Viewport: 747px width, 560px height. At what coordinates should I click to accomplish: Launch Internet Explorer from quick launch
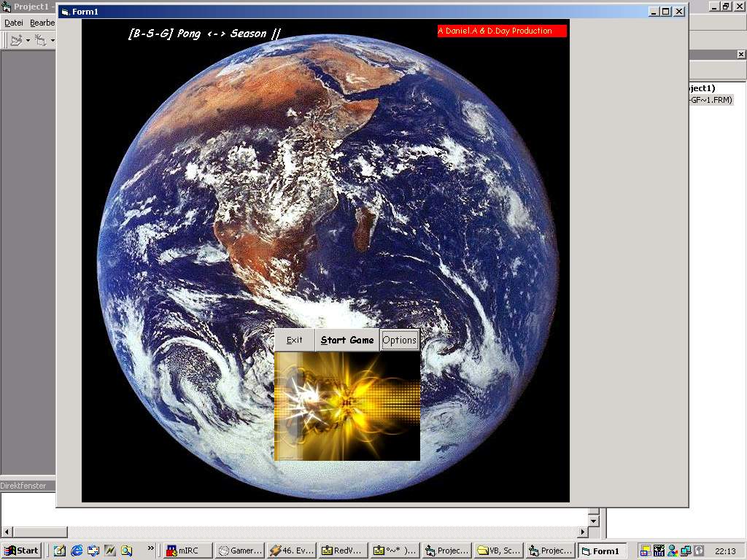[x=76, y=551]
